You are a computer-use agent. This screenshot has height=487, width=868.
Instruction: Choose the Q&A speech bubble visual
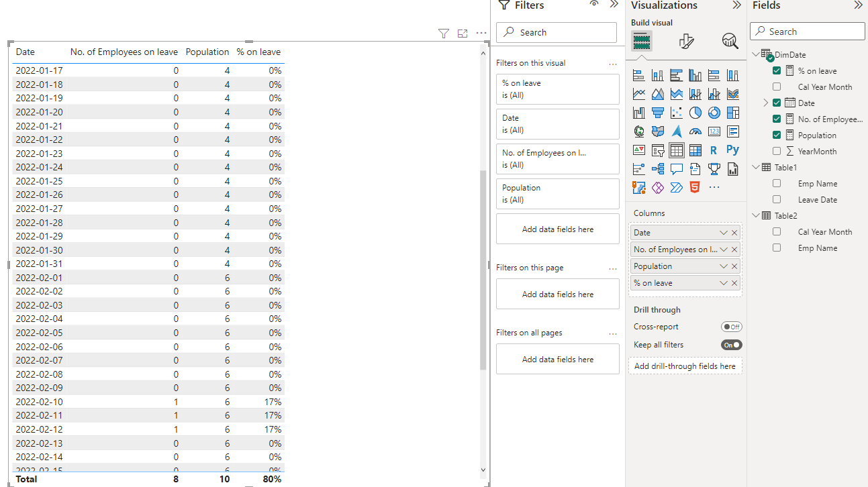tap(677, 169)
